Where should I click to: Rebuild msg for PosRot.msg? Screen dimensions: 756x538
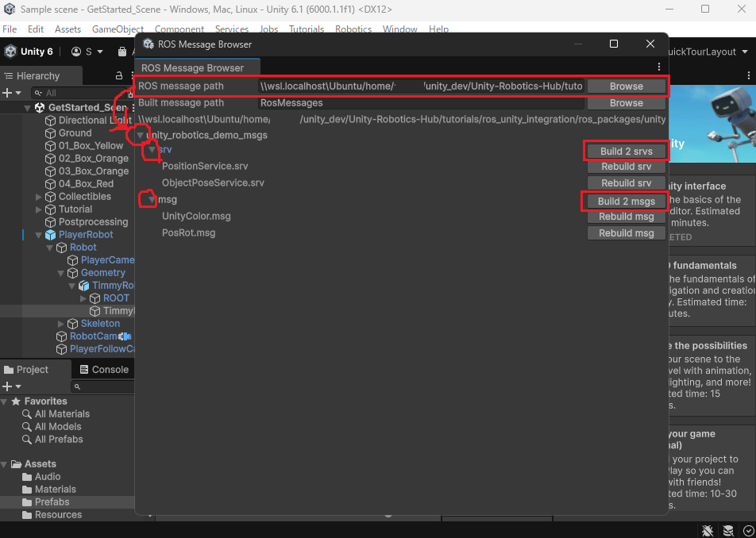[627, 233]
